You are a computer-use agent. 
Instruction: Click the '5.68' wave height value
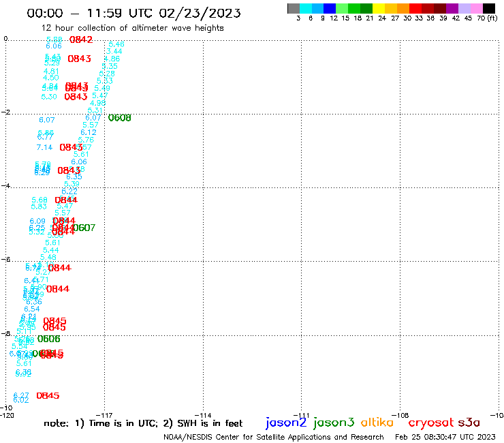(40, 200)
